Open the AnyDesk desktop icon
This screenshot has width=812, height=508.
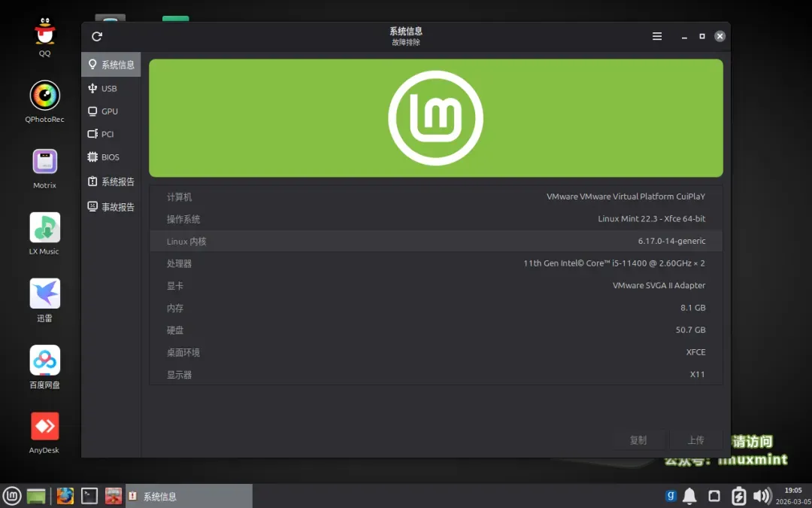(44, 432)
